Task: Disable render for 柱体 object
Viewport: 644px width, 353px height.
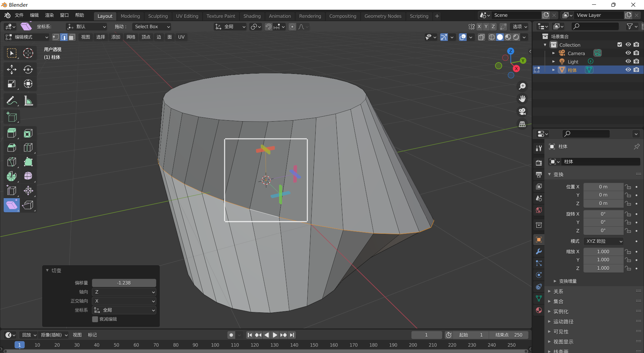Action: tap(636, 70)
